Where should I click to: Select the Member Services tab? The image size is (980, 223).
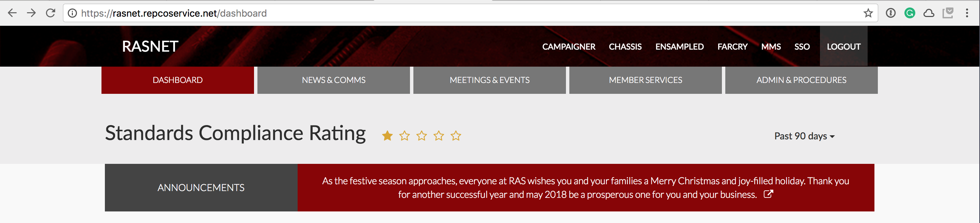click(645, 80)
